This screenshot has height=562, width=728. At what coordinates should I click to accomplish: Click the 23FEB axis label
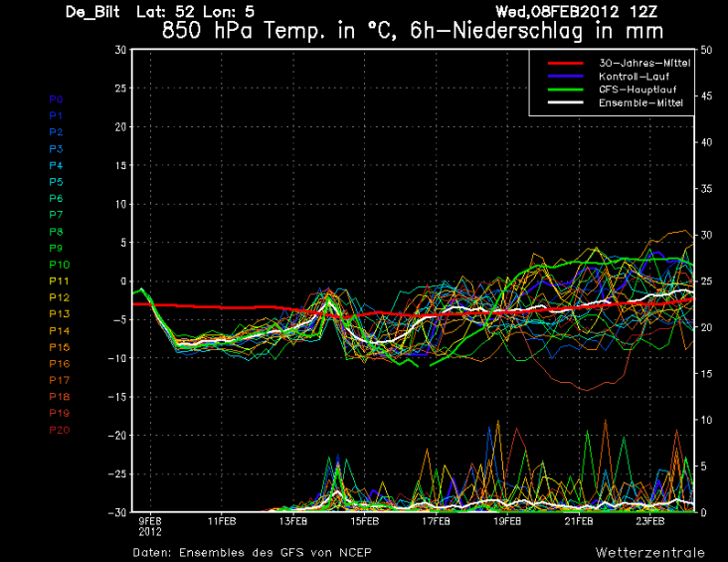coord(650,521)
